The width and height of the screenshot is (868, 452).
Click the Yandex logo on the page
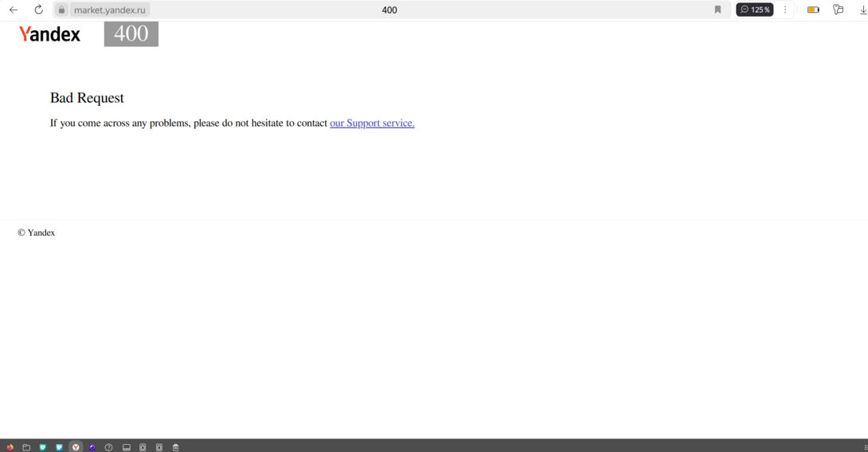pyautogui.click(x=49, y=34)
